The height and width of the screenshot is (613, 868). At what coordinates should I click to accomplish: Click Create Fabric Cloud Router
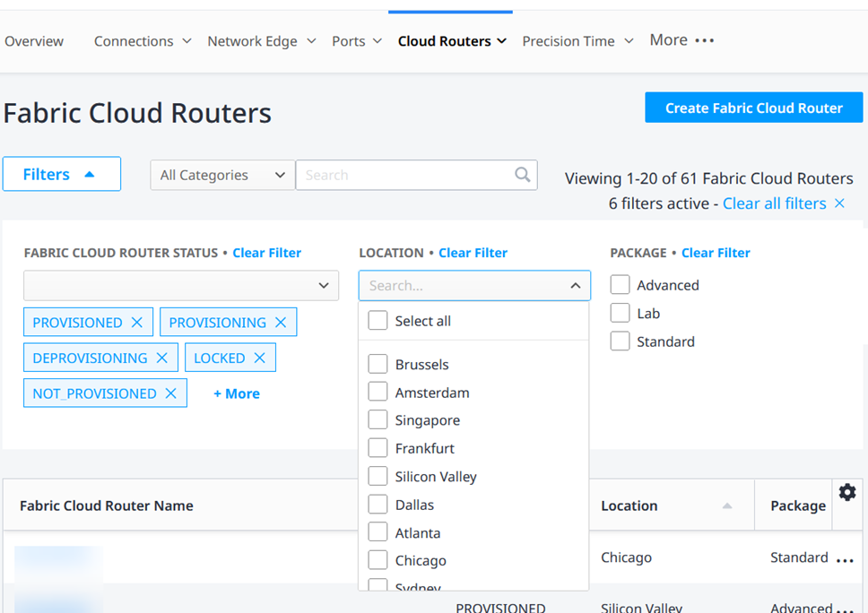753,108
